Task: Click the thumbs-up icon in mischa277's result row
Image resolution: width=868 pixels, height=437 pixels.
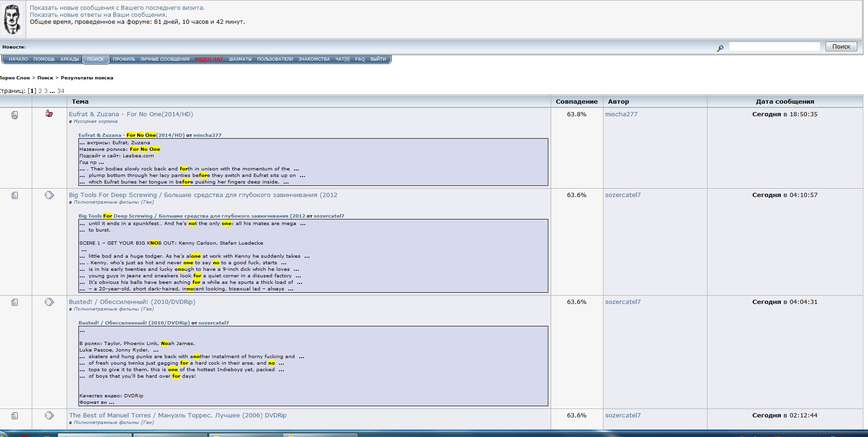Action: [x=49, y=113]
